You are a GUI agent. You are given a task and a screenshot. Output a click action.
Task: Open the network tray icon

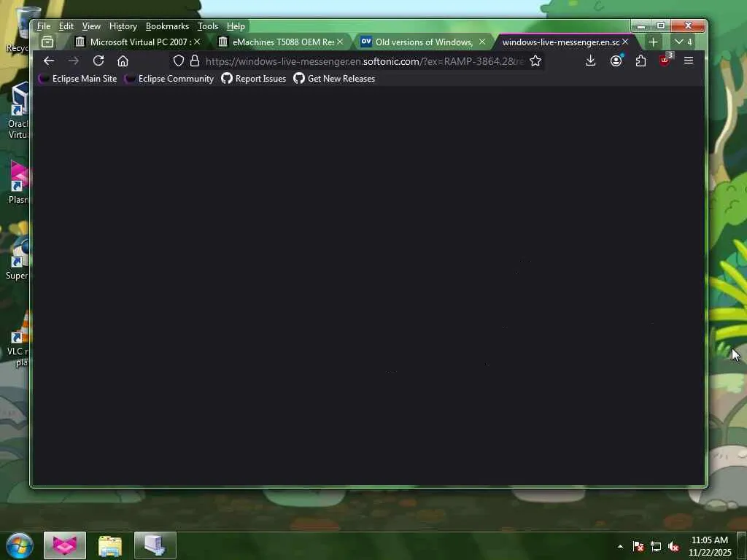coord(656,546)
